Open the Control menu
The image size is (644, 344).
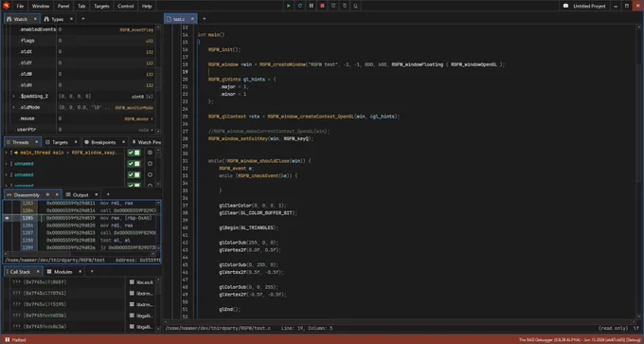[126, 7]
